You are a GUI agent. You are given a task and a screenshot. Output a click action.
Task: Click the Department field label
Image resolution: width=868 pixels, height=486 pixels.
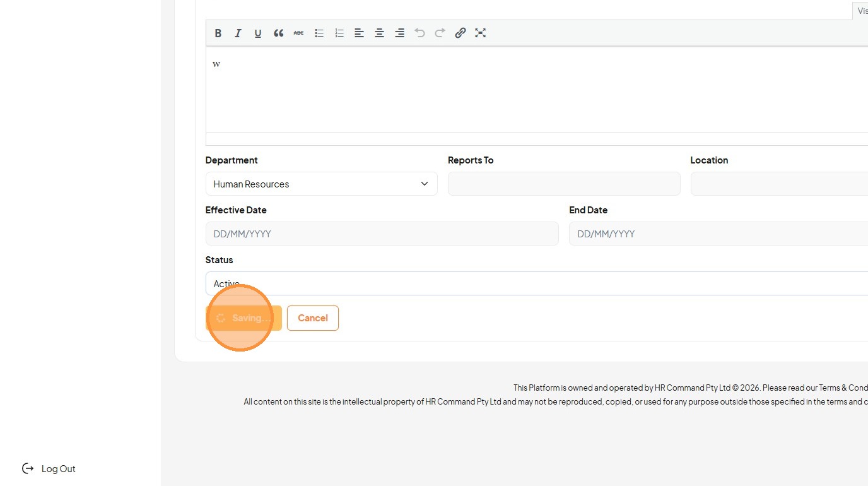click(232, 160)
